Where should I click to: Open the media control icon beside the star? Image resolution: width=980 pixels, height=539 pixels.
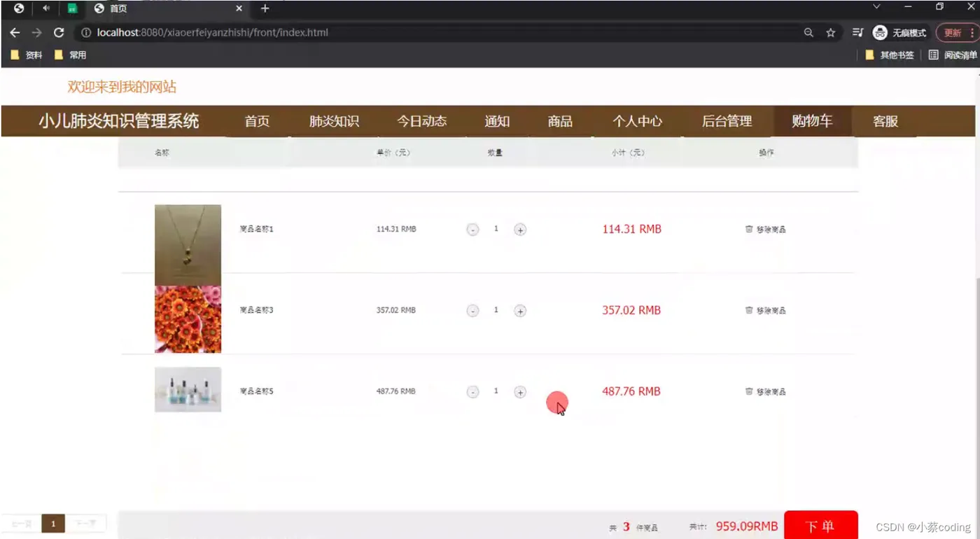pos(857,33)
